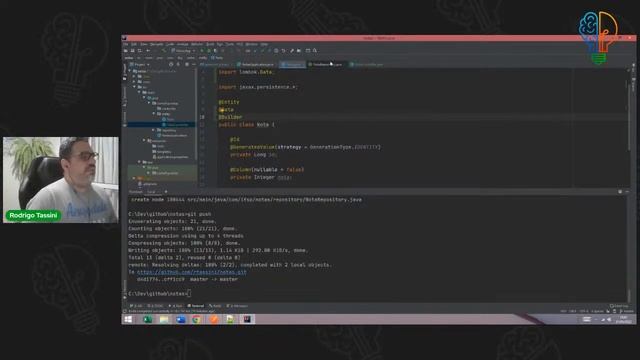The width and height of the screenshot is (640, 360).
Task: Click the Save All toolbar icon
Action: tap(132, 51)
